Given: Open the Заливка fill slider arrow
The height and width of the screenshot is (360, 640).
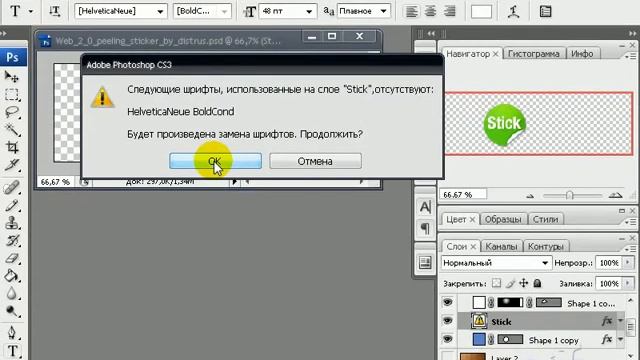Looking at the screenshot, I should tap(628, 283).
